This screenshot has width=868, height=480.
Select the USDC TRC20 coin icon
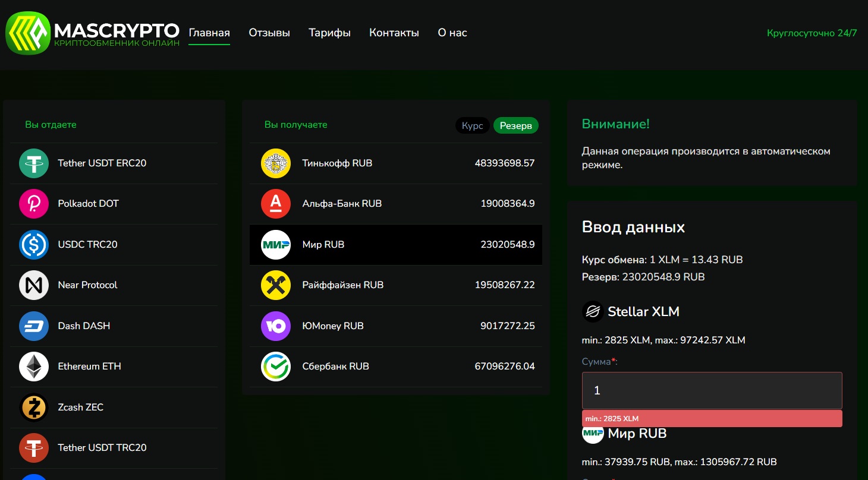[x=34, y=245]
